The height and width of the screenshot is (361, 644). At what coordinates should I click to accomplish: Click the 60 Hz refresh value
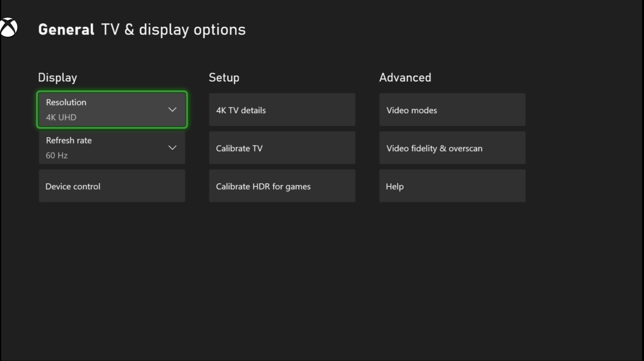[57, 155]
